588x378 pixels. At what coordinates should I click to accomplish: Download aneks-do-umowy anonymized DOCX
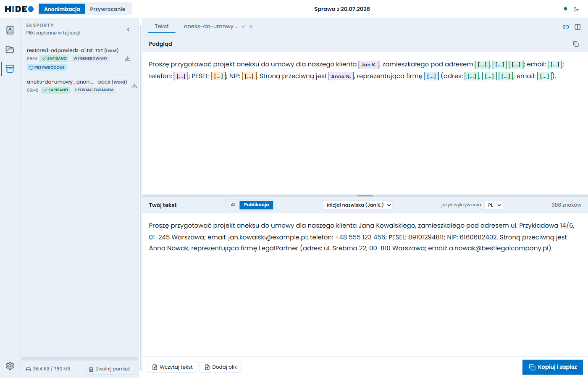coord(134,86)
